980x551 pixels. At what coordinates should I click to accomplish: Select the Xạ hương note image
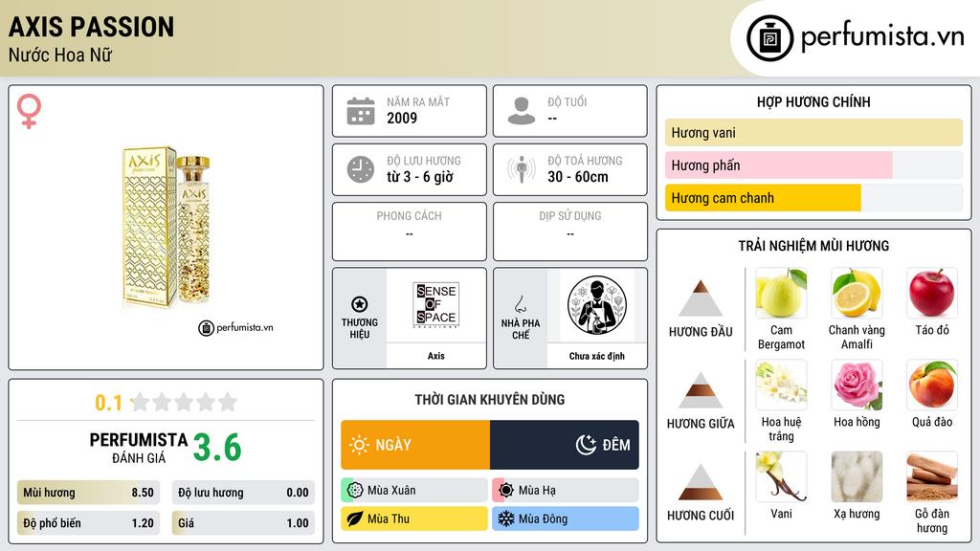[857, 476]
